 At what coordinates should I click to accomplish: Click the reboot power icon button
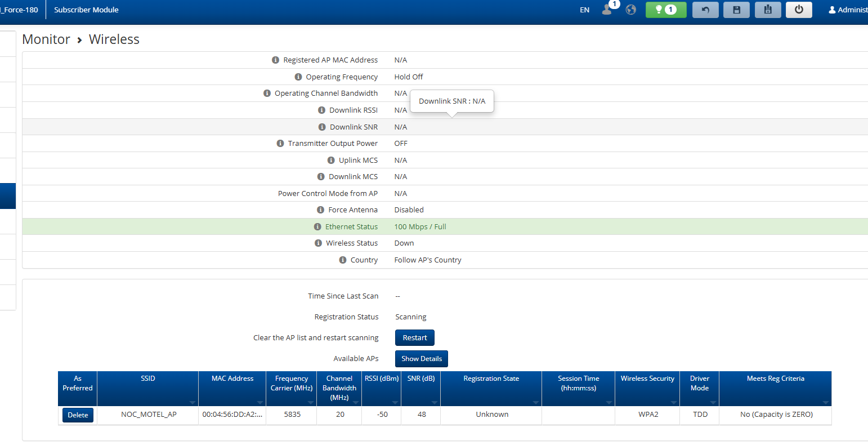[799, 10]
